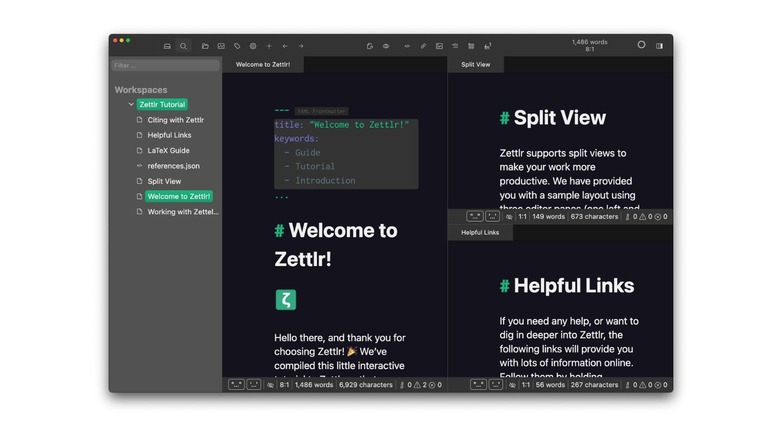Screen dimensions: 780x438
Task: Click the YAML title line in frontmatter
Action: pos(341,125)
